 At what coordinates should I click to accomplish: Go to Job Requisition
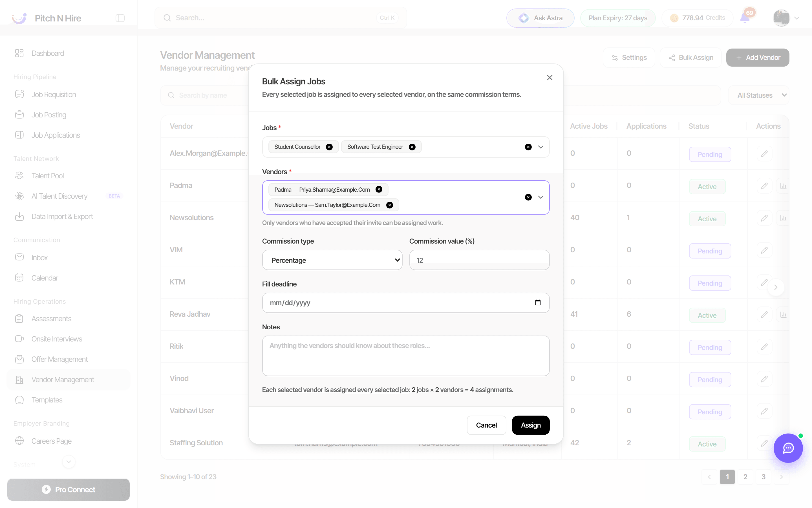[69, 95]
